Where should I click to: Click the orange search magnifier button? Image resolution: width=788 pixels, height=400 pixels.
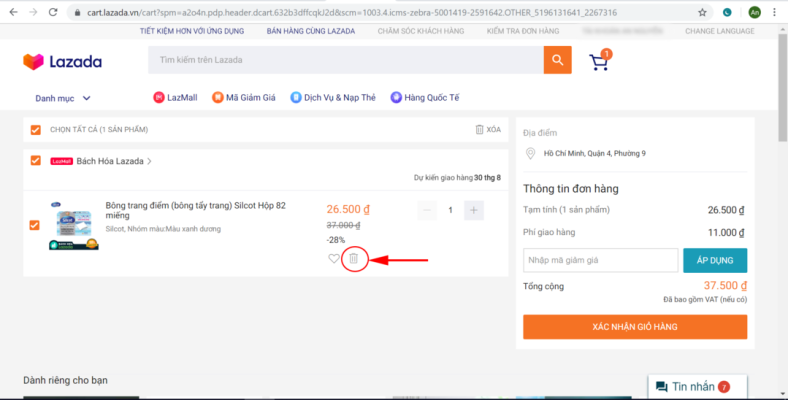click(557, 60)
